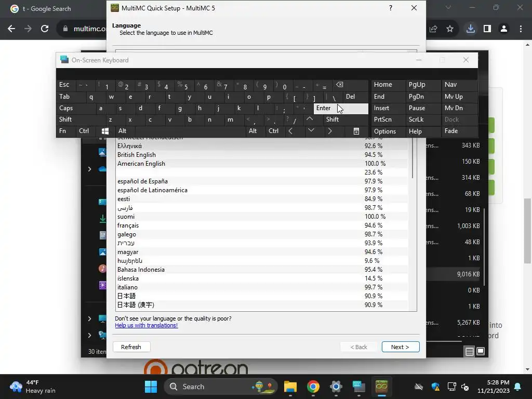Toggle the Nav key on On-Screen Keyboard
Viewport: 532px width, 399px height.
tap(459, 85)
